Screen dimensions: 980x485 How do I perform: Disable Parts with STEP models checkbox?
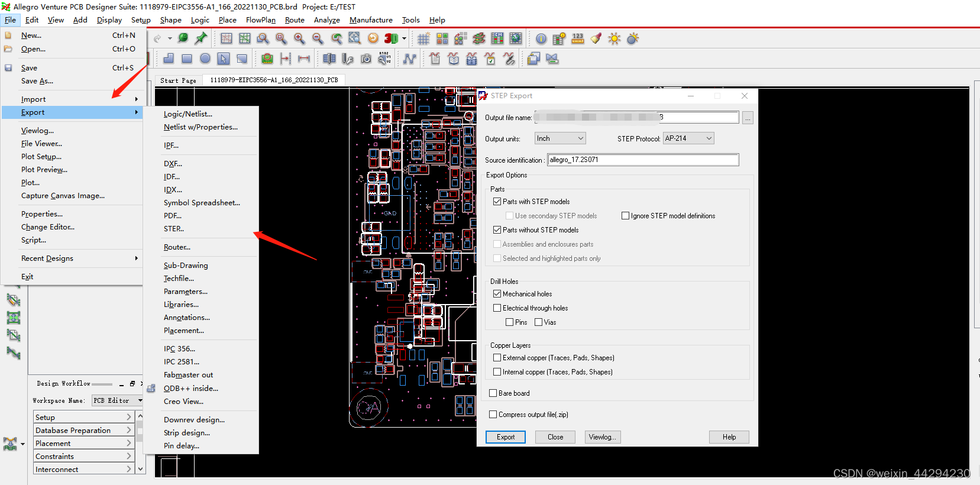pos(497,202)
